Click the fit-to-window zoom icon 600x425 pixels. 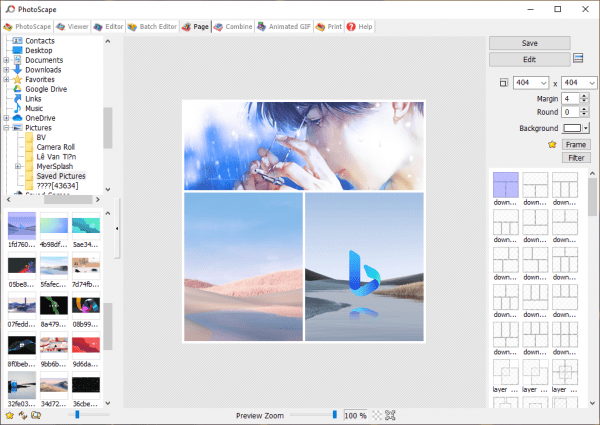tap(390, 415)
